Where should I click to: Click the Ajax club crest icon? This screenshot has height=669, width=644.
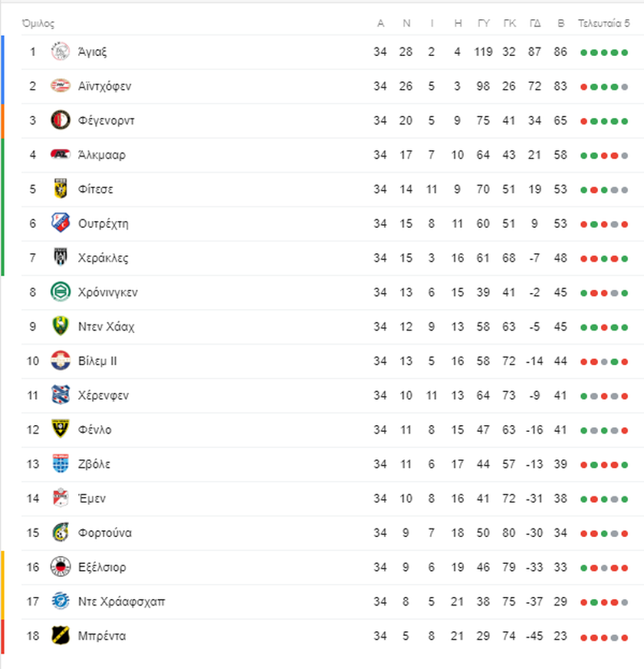(x=60, y=51)
